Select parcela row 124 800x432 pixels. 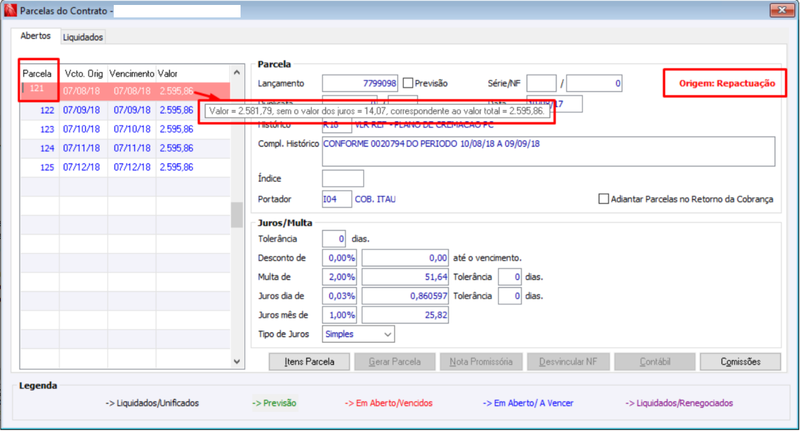click(125, 148)
